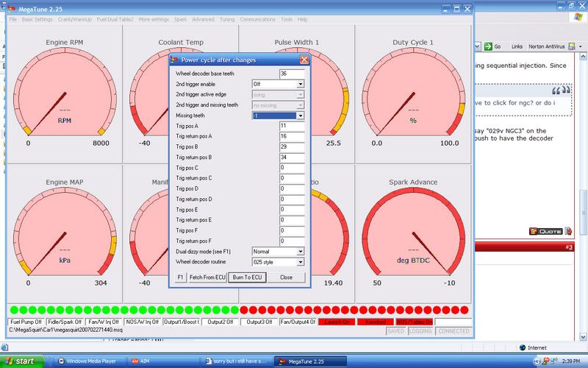Click the MegaTune title bar icon

pos(12,8)
